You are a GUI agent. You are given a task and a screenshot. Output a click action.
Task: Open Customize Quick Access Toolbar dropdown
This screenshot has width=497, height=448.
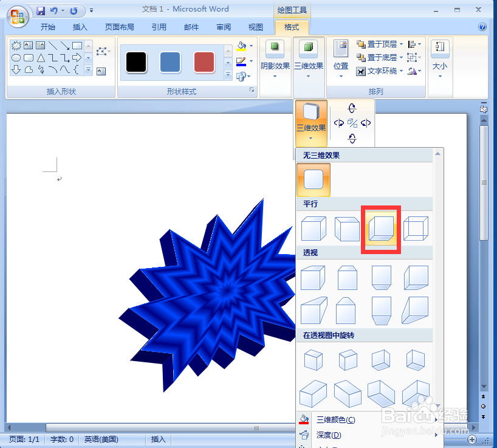[91, 11]
